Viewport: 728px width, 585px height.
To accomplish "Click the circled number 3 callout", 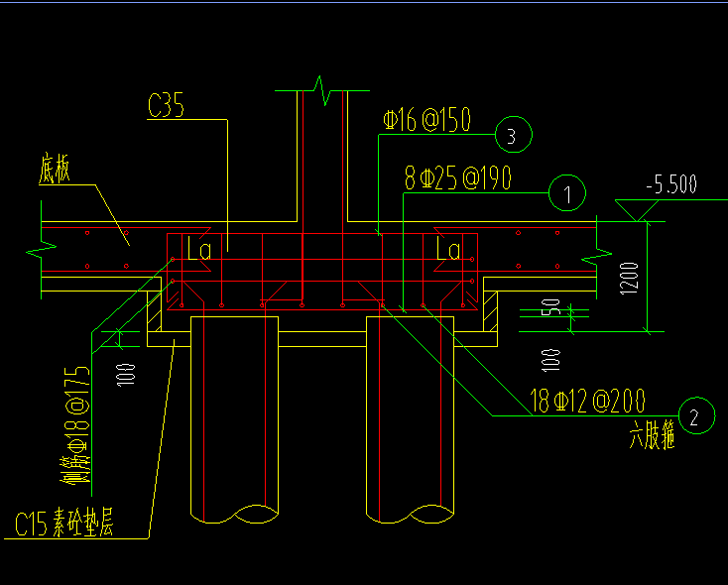I will (x=514, y=135).
